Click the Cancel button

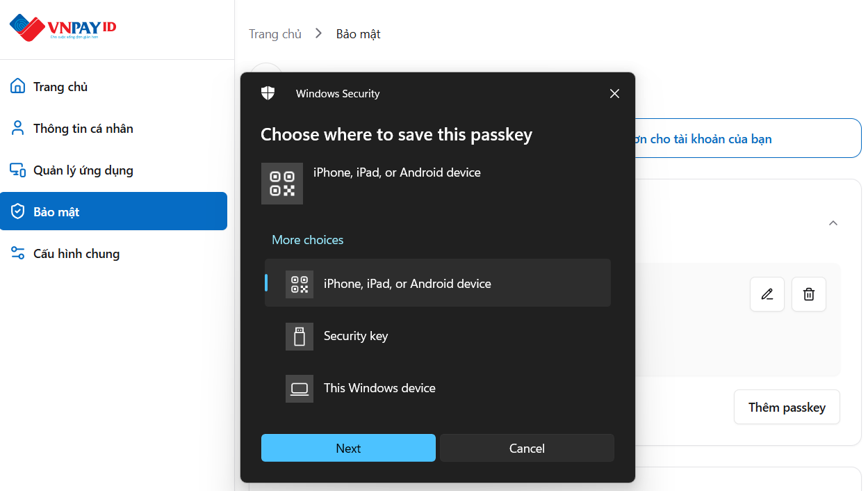(527, 448)
